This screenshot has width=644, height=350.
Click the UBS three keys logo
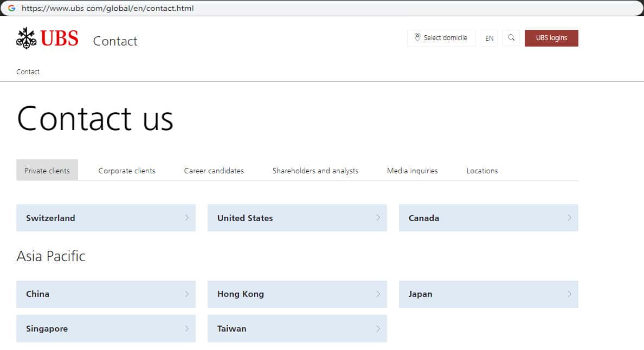[x=26, y=38]
